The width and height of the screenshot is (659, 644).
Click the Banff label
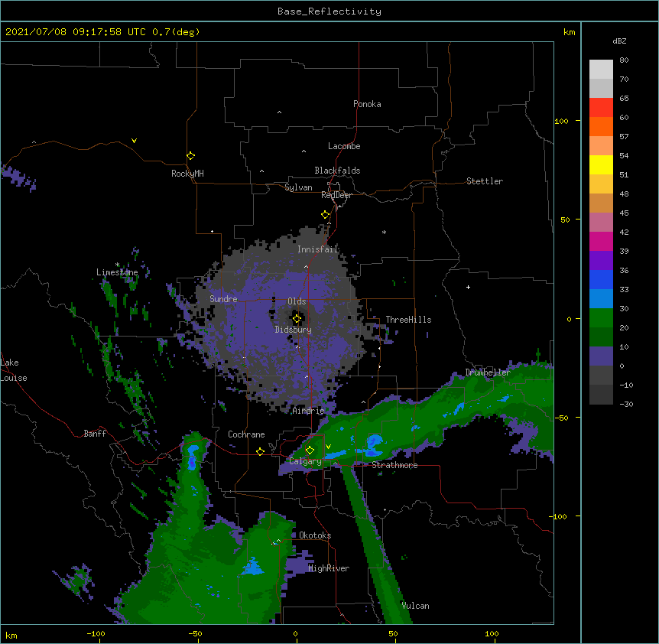tap(95, 434)
